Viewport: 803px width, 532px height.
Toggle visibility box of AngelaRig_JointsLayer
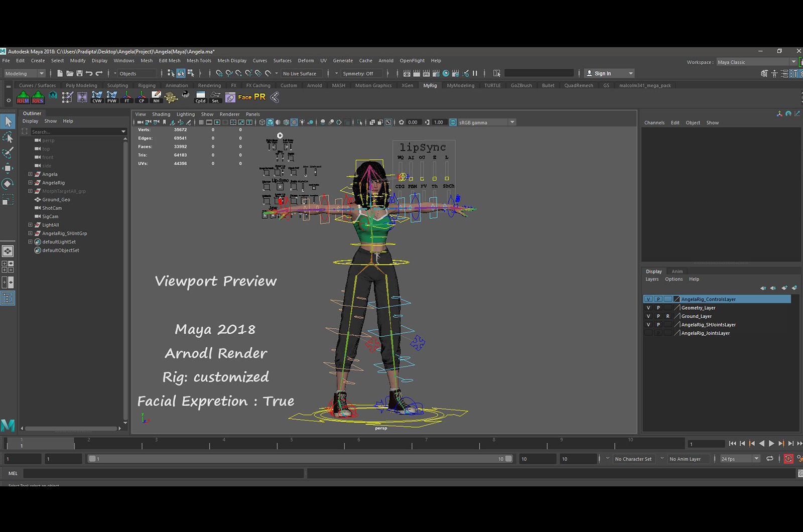point(648,333)
